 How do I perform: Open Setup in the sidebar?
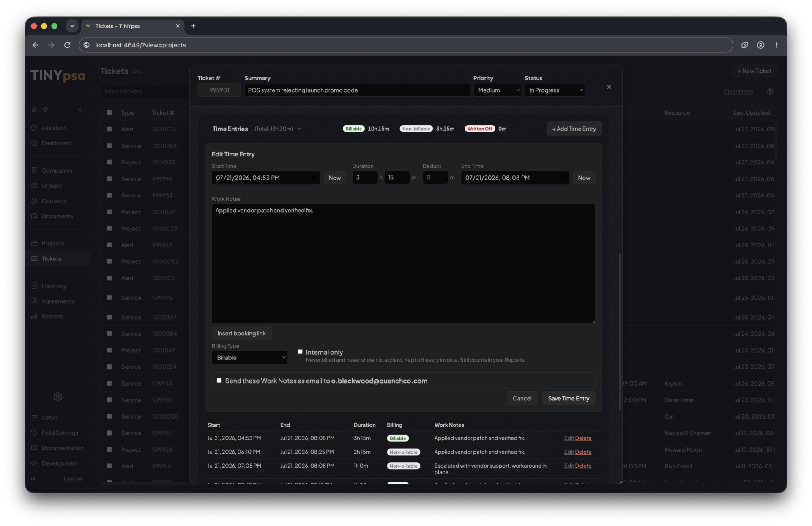(x=49, y=417)
